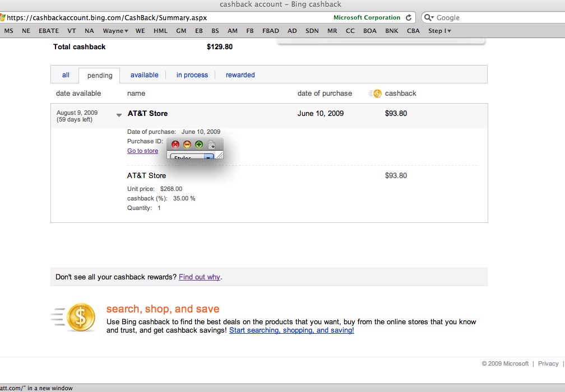Open the Step I bookmarks folder dropdown
Screen dimensions: 565x392
[x=439, y=31]
